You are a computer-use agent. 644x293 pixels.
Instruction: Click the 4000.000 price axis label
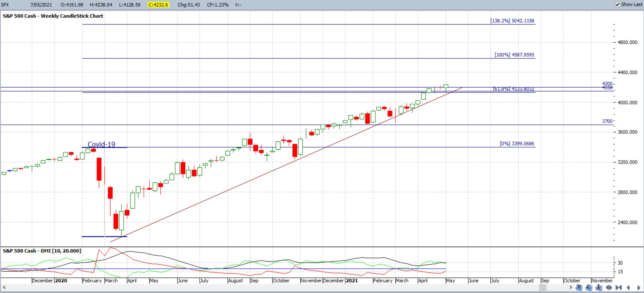628,103
